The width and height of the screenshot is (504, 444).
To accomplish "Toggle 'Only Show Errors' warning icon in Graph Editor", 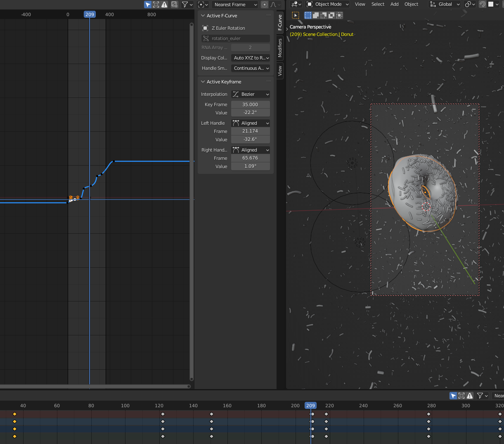I will (164, 5).
